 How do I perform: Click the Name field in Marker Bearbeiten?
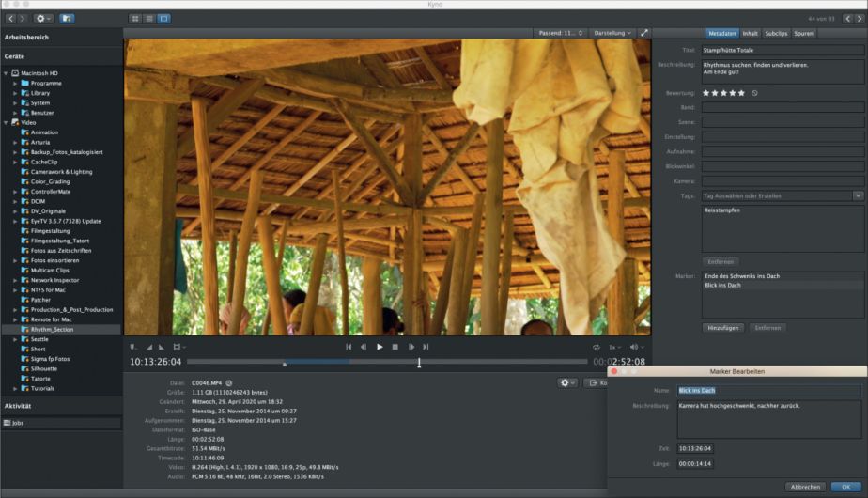769,391
